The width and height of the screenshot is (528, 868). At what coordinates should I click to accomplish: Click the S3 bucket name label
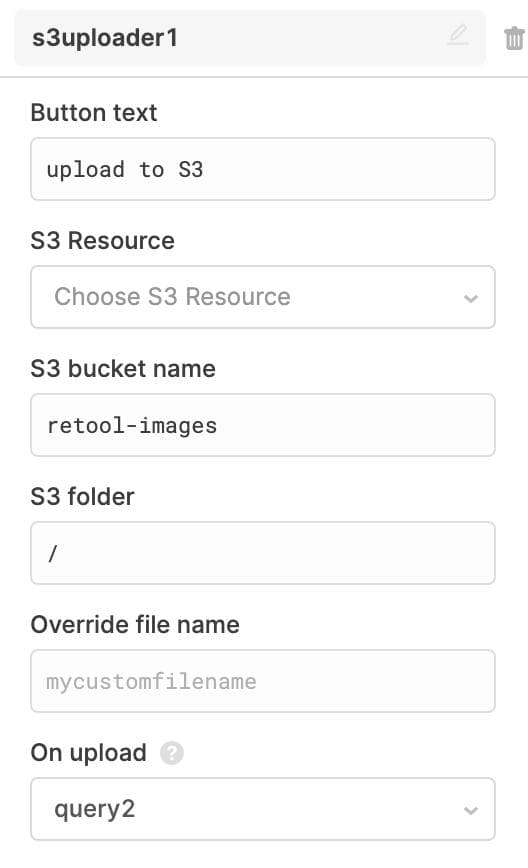click(123, 369)
